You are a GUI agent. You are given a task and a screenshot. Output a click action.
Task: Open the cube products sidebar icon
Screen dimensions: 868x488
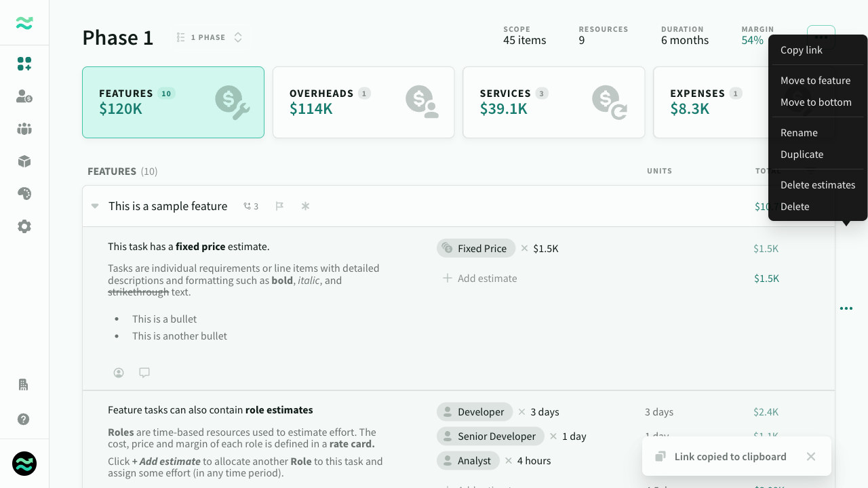tap(24, 161)
